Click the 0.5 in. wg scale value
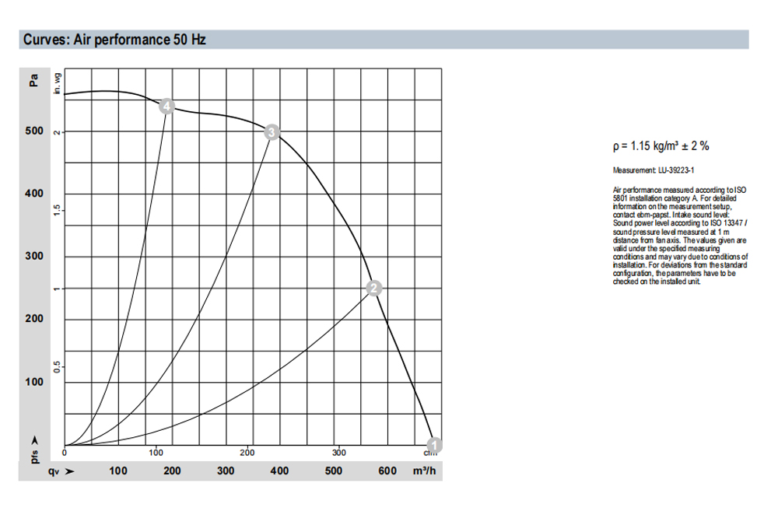This screenshot has width=778, height=532. (x=58, y=367)
